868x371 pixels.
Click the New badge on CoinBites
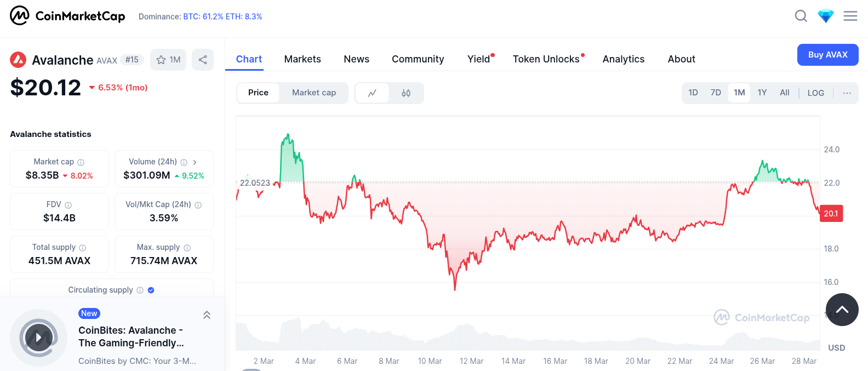click(x=89, y=313)
